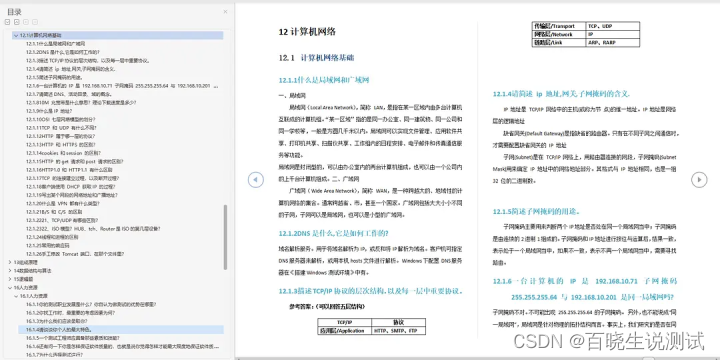Image resolution: width=720 pixels, height=360 pixels.
Task: Click page heading 12.1.2 DNS 是什么
Action: coord(334,233)
